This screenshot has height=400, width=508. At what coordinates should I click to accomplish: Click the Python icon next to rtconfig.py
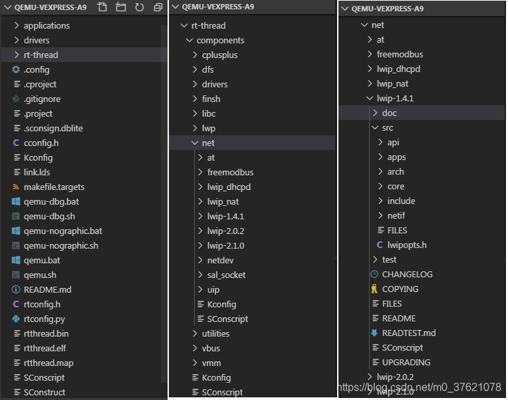pyautogui.click(x=16, y=319)
